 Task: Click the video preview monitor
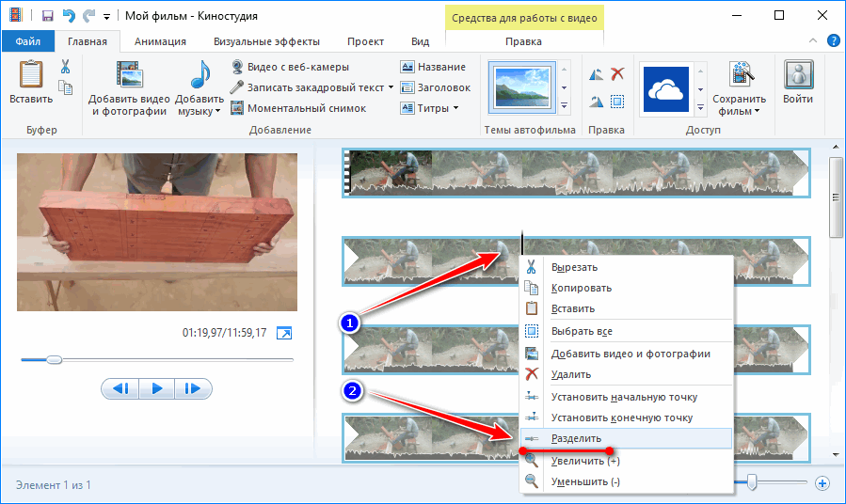157,232
